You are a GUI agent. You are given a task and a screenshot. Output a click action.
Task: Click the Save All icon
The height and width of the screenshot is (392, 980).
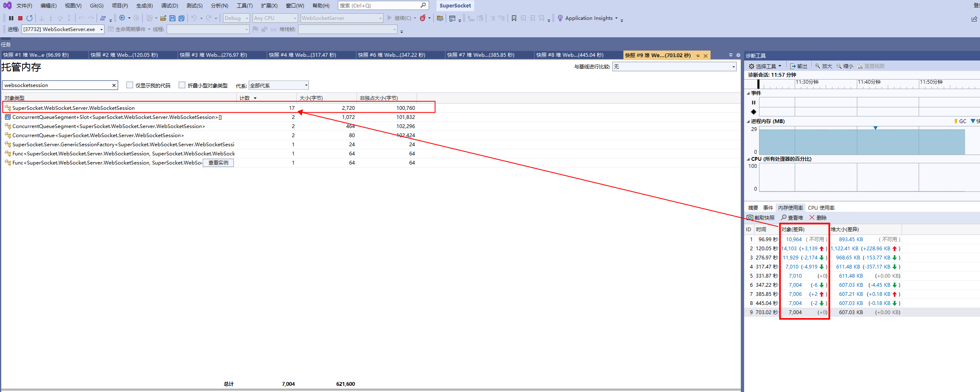pos(182,18)
